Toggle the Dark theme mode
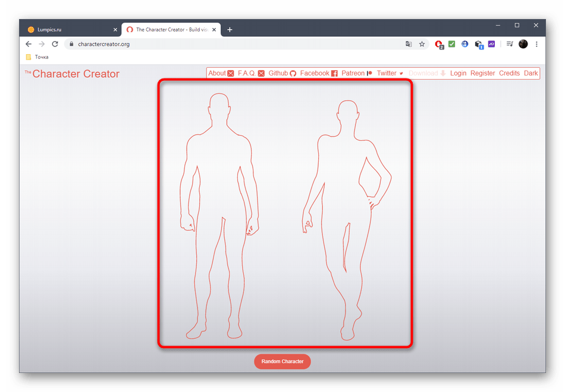565x392 pixels. click(x=531, y=73)
